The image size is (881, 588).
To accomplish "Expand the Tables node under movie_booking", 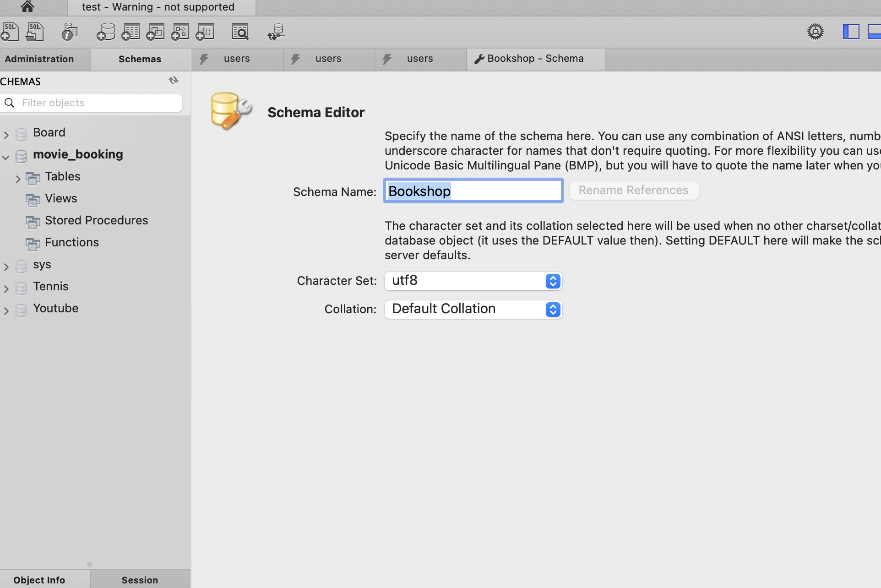I will 18,179.
